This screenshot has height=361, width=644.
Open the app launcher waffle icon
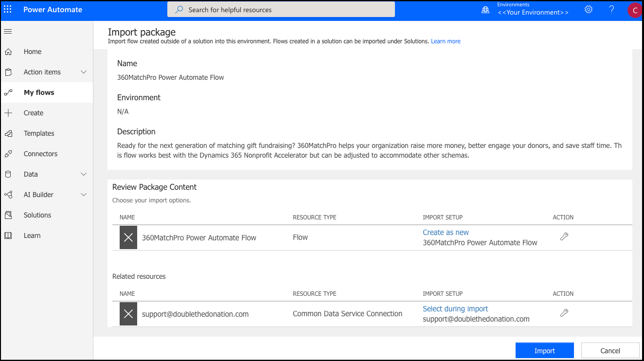pos(7,9)
